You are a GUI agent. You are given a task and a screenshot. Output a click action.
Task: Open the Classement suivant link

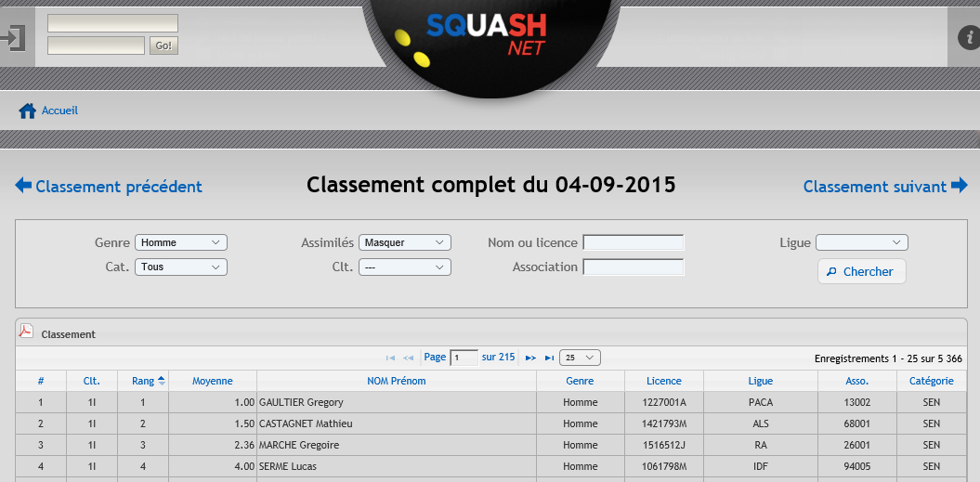875,187
